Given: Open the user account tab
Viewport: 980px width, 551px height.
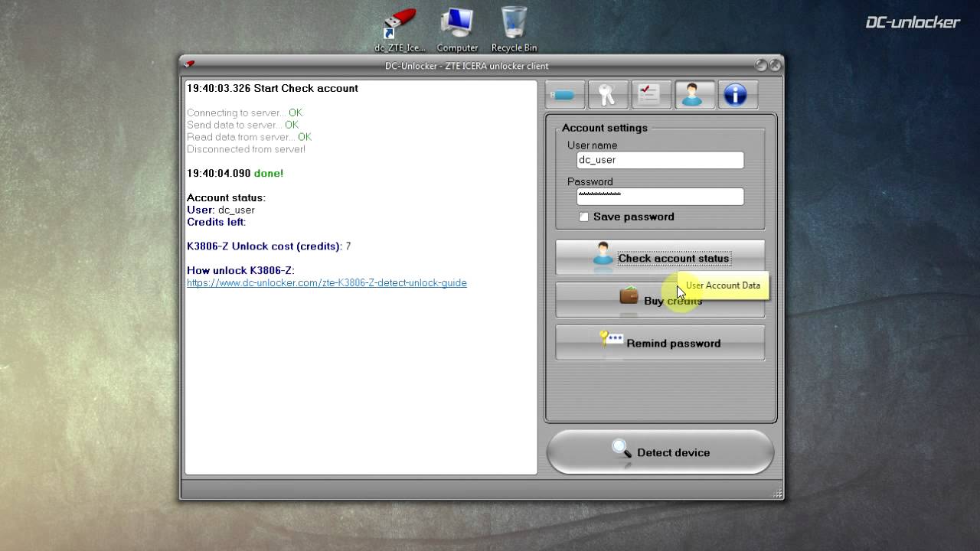Looking at the screenshot, I should coord(694,95).
